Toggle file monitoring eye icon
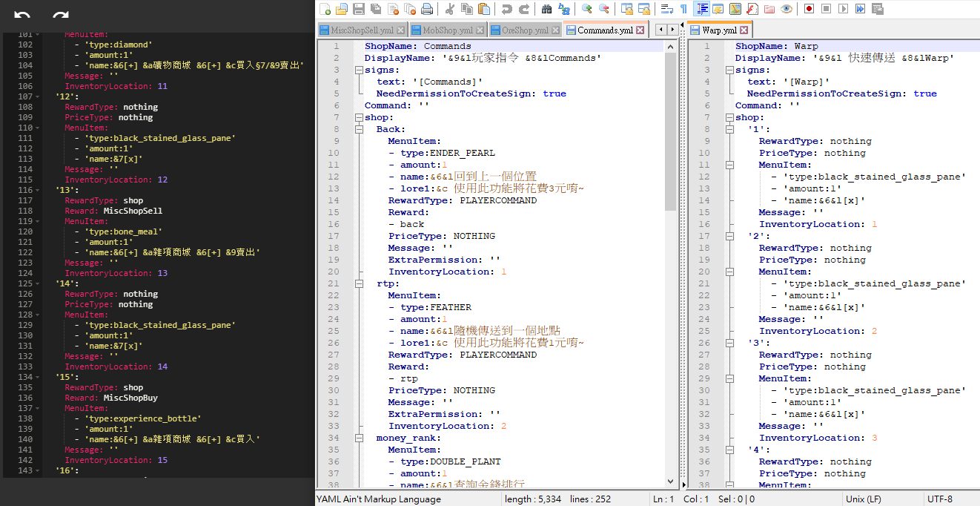Screen dimensions: 980x506 pyautogui.click(x=786, y=9)
